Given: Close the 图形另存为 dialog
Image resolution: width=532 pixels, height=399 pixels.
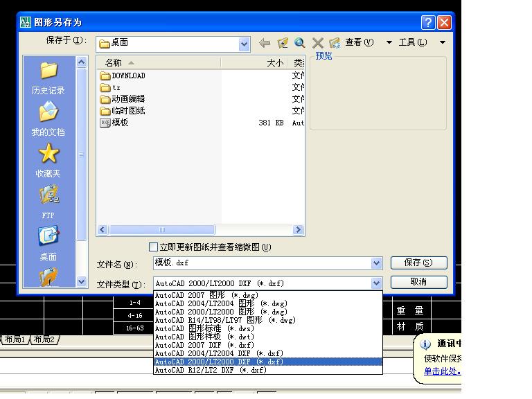Looking at the screenshot, I should (445, 22).
